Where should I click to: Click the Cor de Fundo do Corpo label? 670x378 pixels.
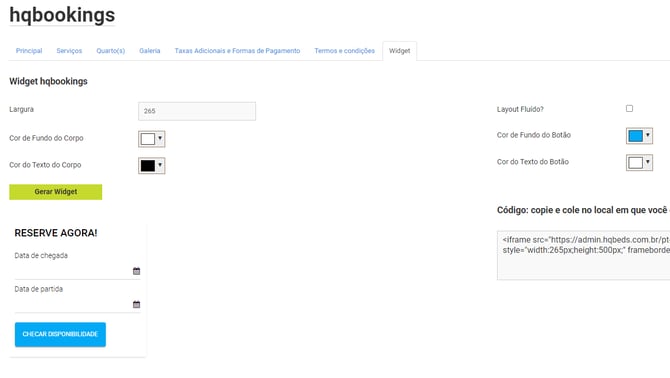46,138
